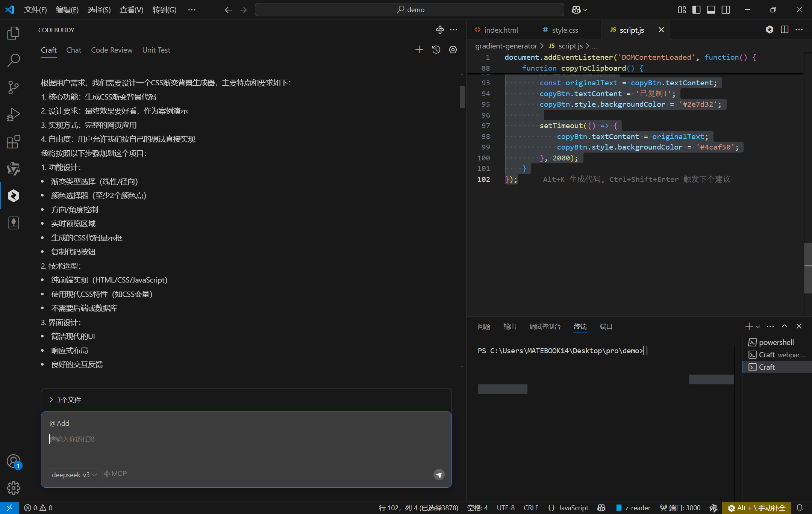Switch to the Code Review tab

(112, 50)
